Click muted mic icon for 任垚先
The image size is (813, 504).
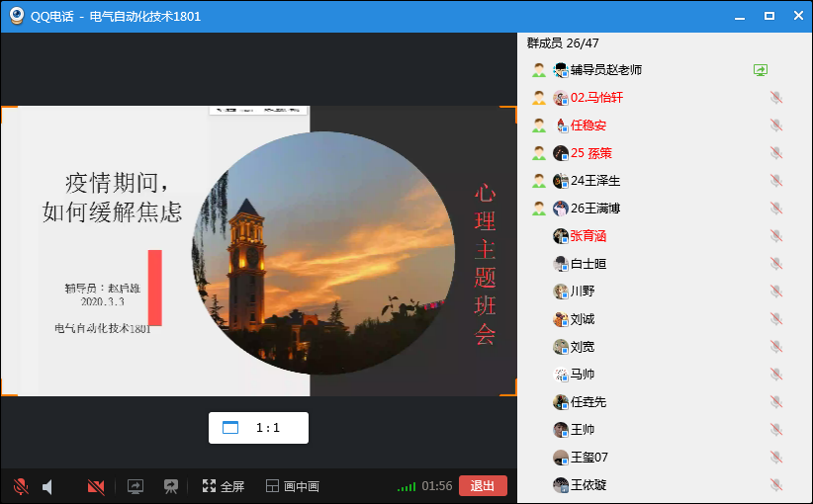point(776,402)
